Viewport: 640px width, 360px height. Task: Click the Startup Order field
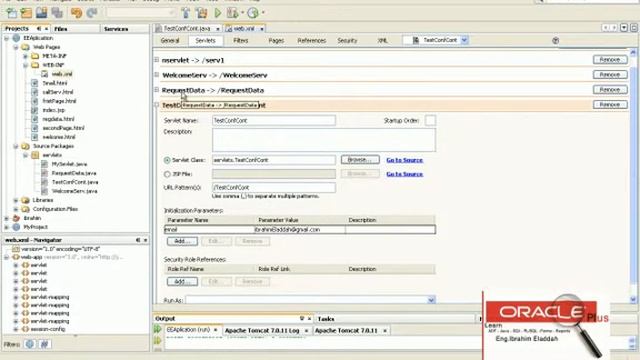click(x=430, y=120)
